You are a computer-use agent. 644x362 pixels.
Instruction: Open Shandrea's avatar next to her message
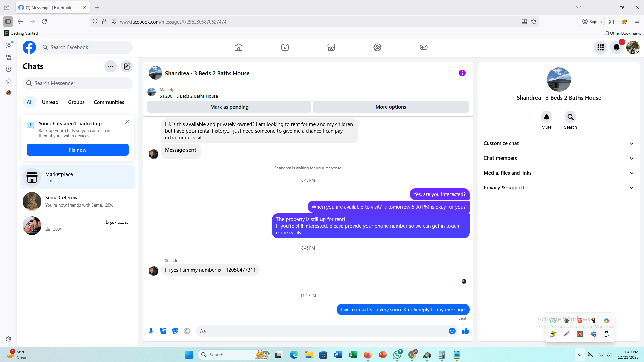tap(154, 271)
